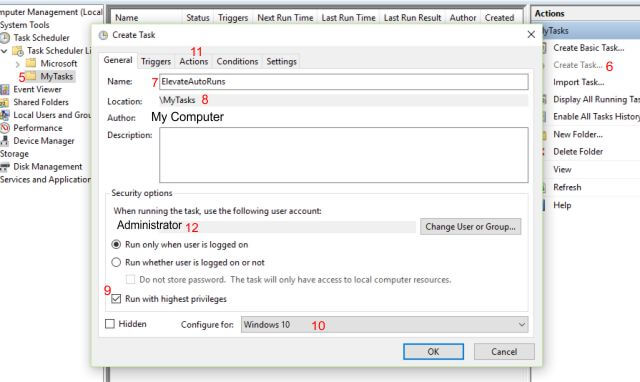The height and width of the screenshot is (382, 640).
Task: Select Computer Management (Local) root node
Action: 51,12
